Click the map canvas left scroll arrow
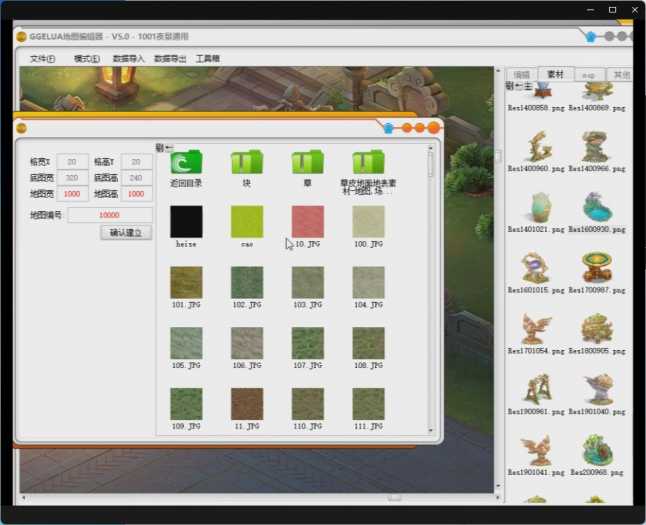The image size is (646, 525). (x=23, y=498)
